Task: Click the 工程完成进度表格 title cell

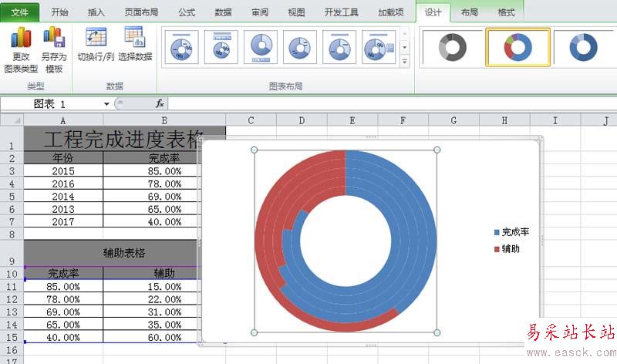Action: coord(124,139)
